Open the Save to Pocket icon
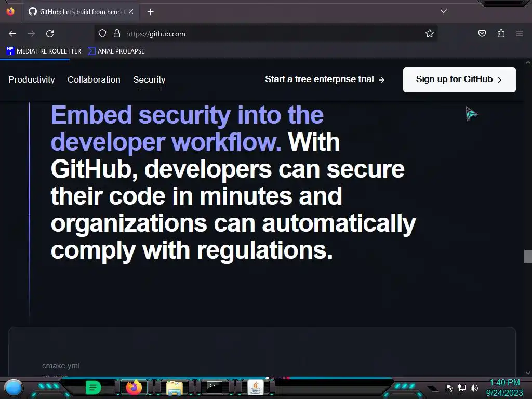This screenshot has height=399, width=532. click(482, 34)
